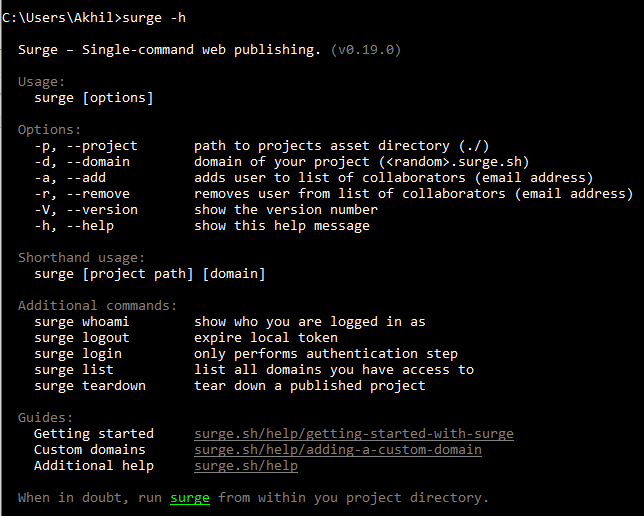
Task: Click the getting-started-with-surge help link
Action: pyautogui.click(x=353, y=434)
